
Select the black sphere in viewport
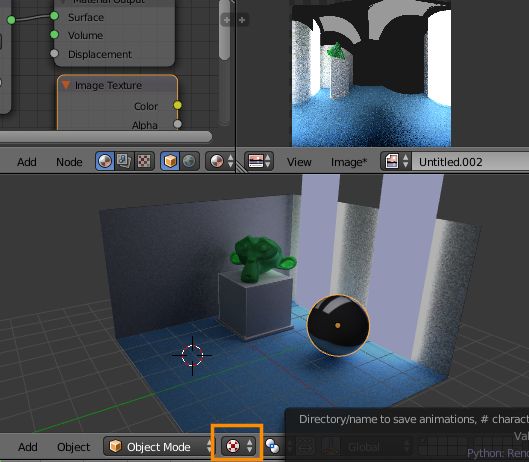338,325
